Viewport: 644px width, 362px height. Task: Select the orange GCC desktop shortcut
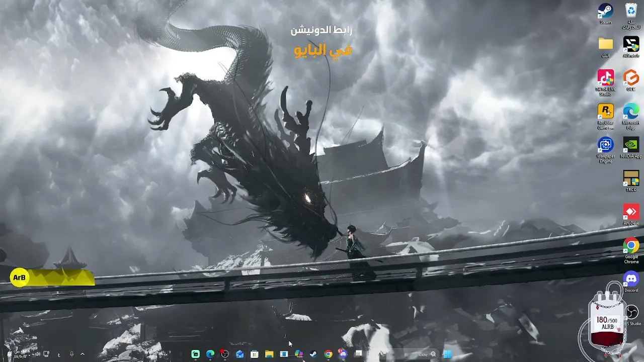pyautogui.click(x=631, y=80)
